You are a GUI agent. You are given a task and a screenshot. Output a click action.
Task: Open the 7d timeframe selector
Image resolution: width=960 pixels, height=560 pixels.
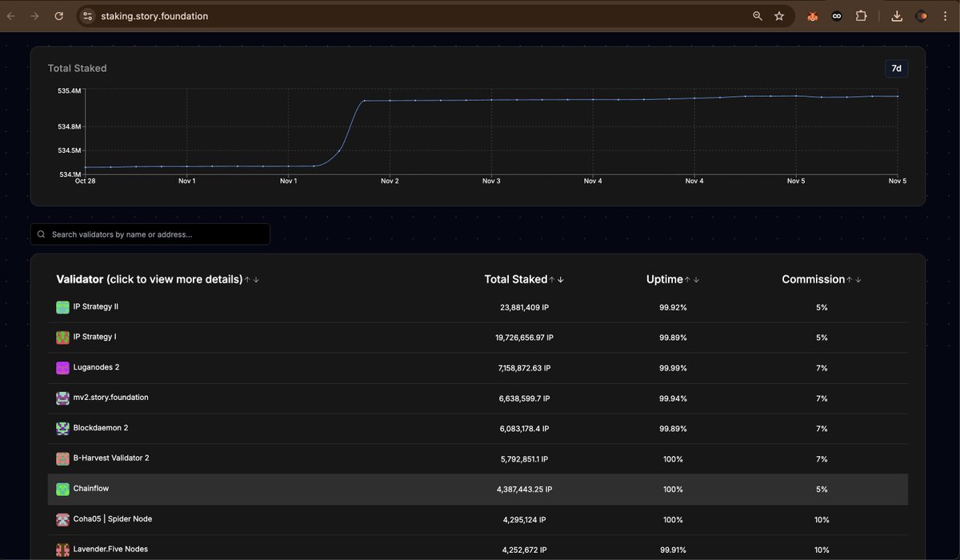[896, 68]
